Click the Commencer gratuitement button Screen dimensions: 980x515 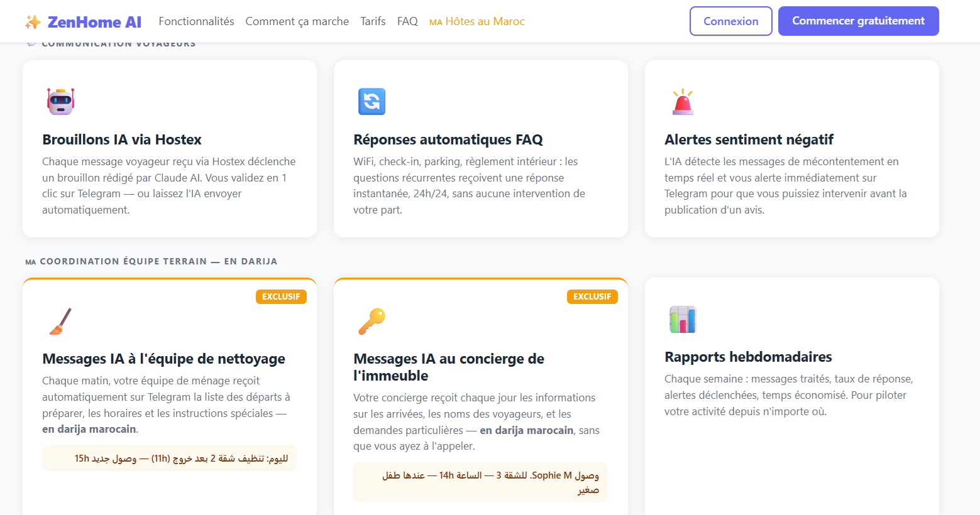tap(858, 21)
